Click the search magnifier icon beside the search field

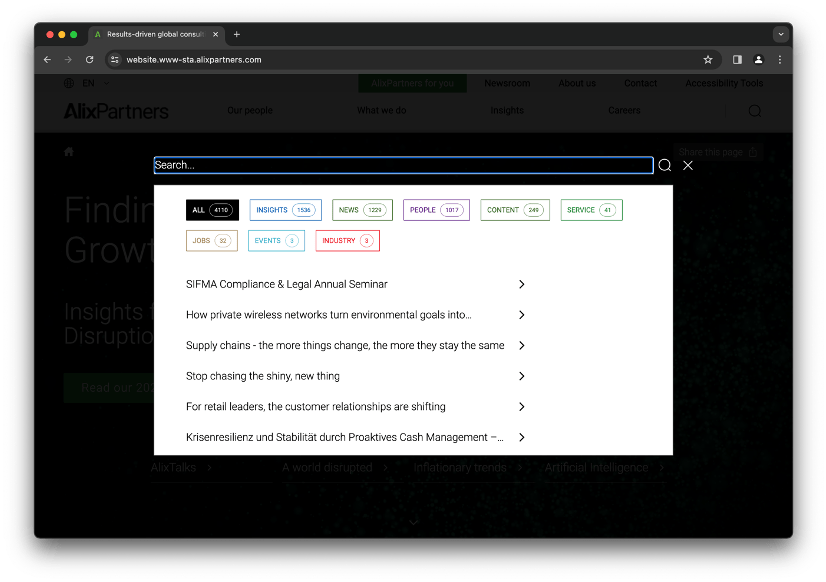[665, 165]
